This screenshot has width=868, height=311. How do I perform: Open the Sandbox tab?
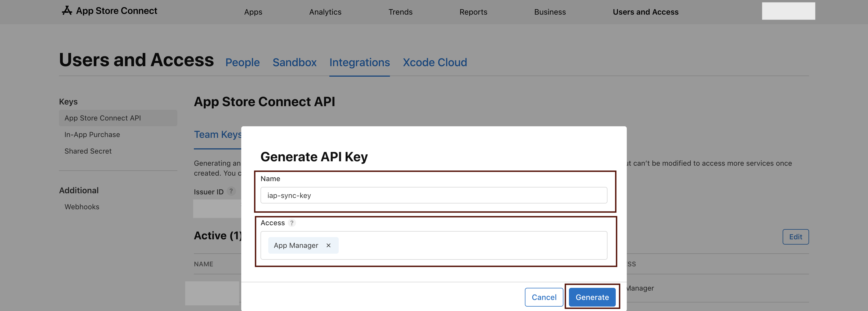point(294,62)
